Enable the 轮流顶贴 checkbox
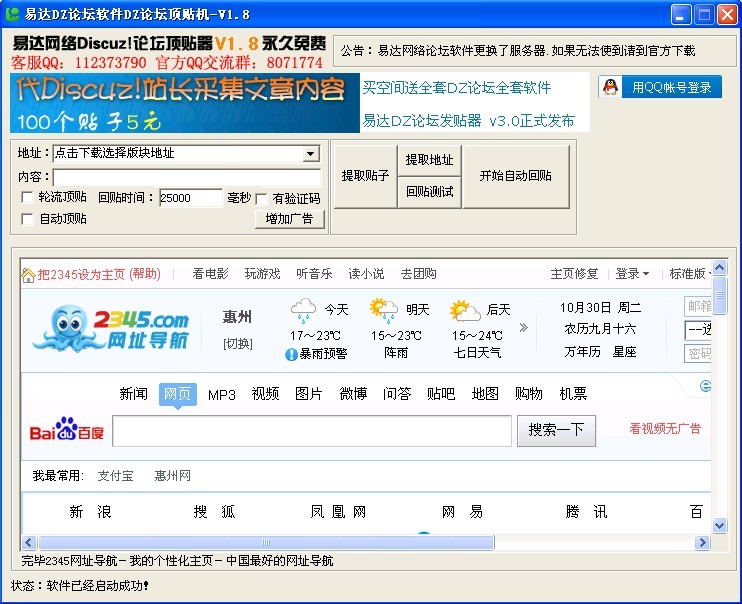This screenshot has height=604, width=742. click(x=26, y=198)
